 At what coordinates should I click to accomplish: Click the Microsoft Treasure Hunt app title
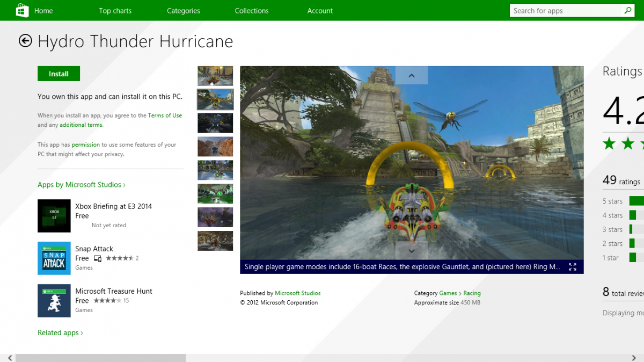[114, 291]
